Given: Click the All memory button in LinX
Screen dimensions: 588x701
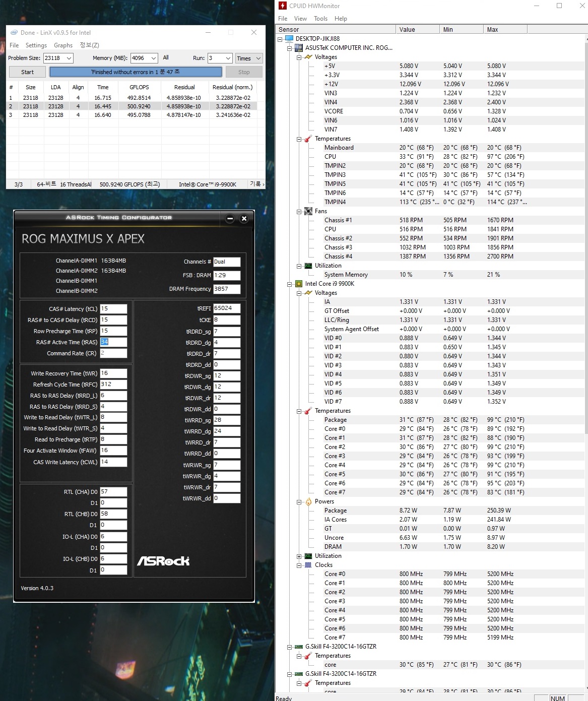Looking at the screenshot, I should click(x=166, y=57).
